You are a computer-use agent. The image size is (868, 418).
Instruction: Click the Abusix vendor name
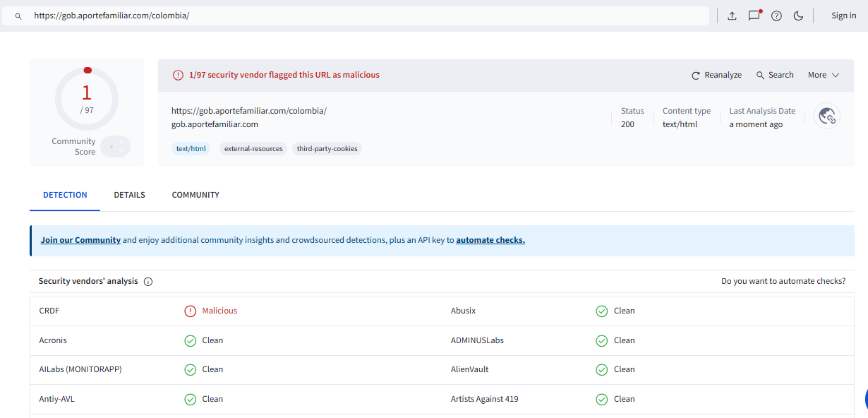coord(464,311)
